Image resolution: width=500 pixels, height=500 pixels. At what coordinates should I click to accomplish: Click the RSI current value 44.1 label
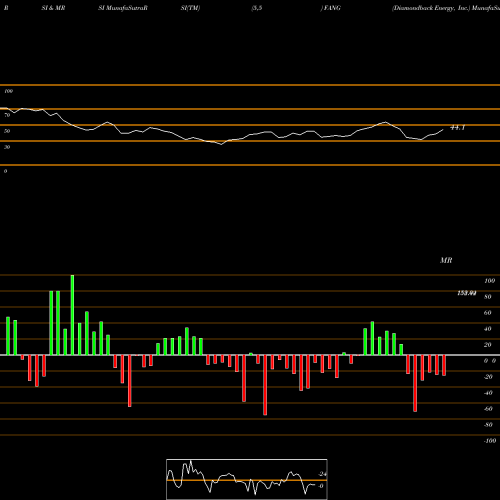point(458,128)
